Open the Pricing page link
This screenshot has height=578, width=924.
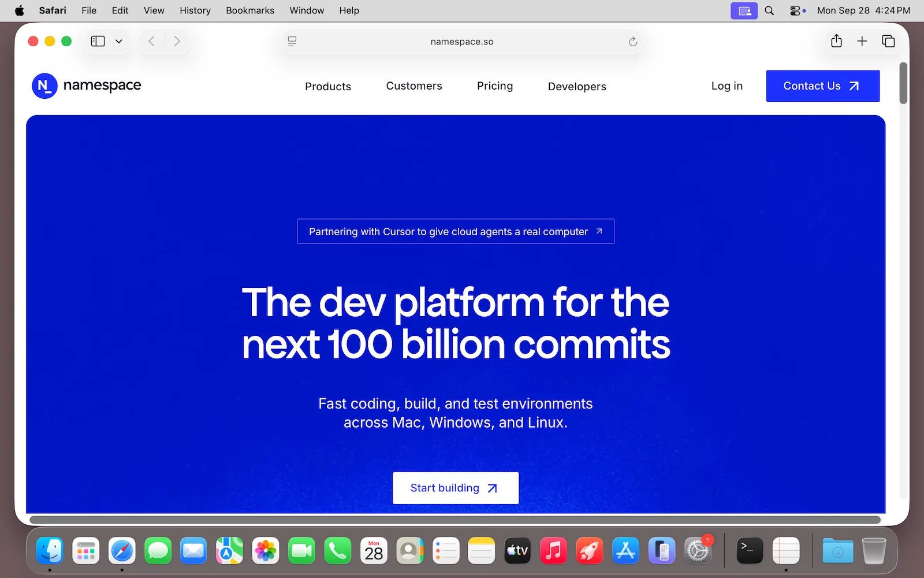click(495, 86)
